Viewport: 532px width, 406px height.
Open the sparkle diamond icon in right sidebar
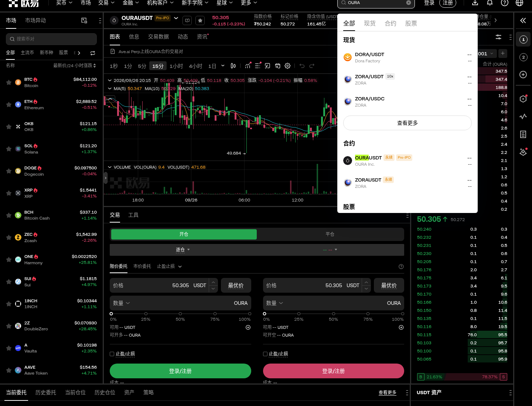[x=523, y=152]
